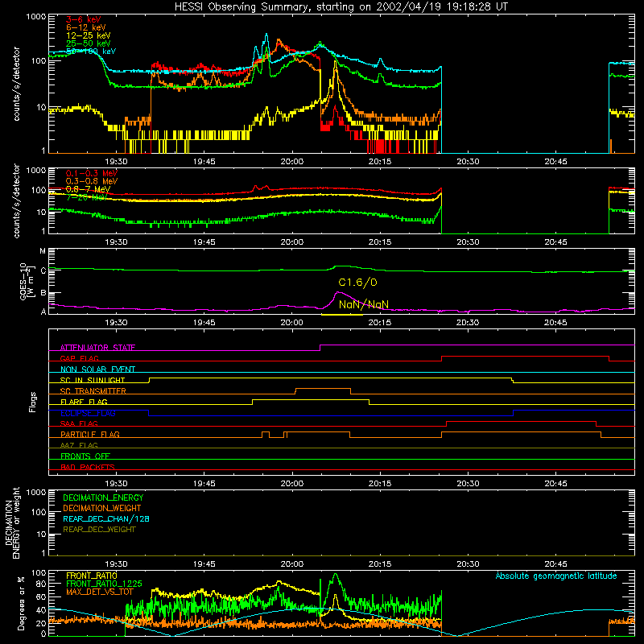Select the AAZ_FLAG label
Image resolution: width=644 pixels, height=644 pixels.
click(79, 445)
